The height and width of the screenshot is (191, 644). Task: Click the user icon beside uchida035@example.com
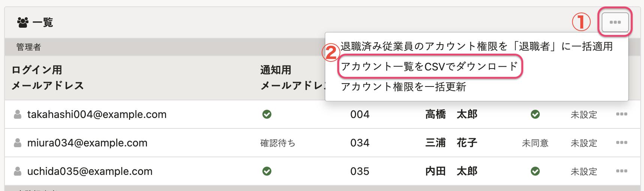pos(18,171)
